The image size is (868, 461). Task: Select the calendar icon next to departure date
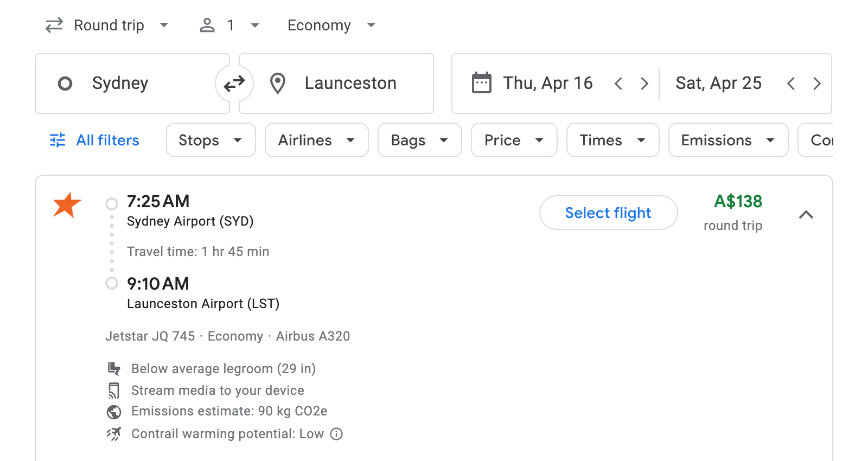click(x=481, y=83)
